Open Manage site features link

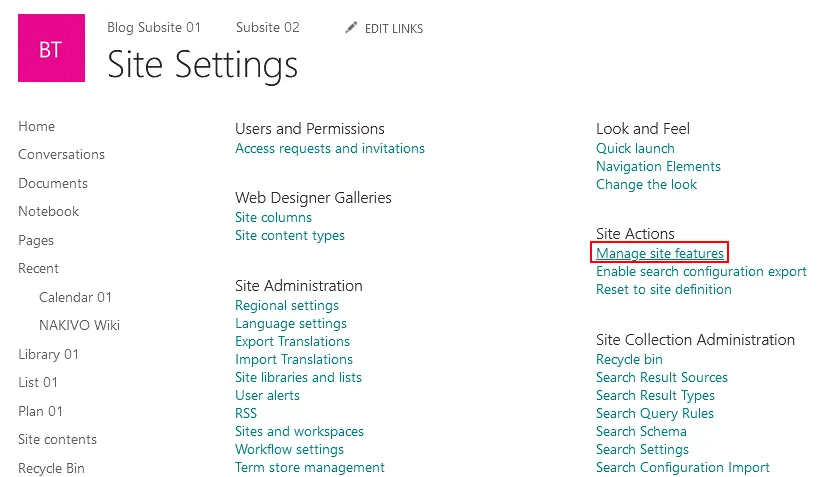pos(659,254)
